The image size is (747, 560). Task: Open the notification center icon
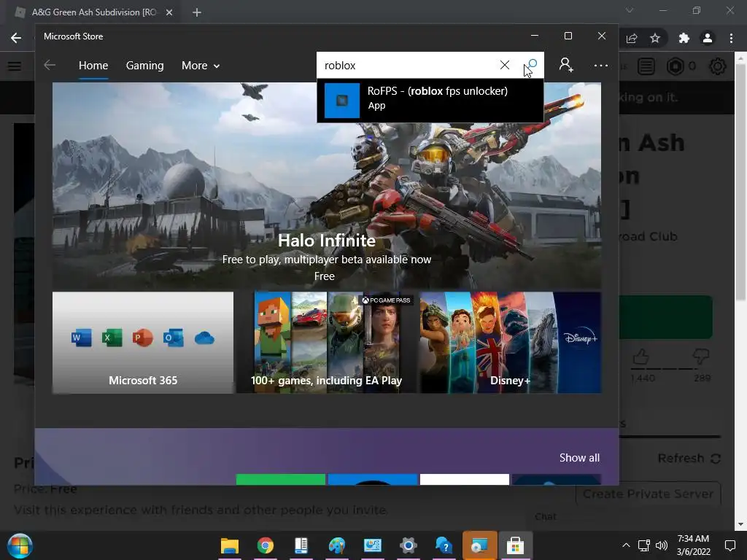(x=729, y=545)
